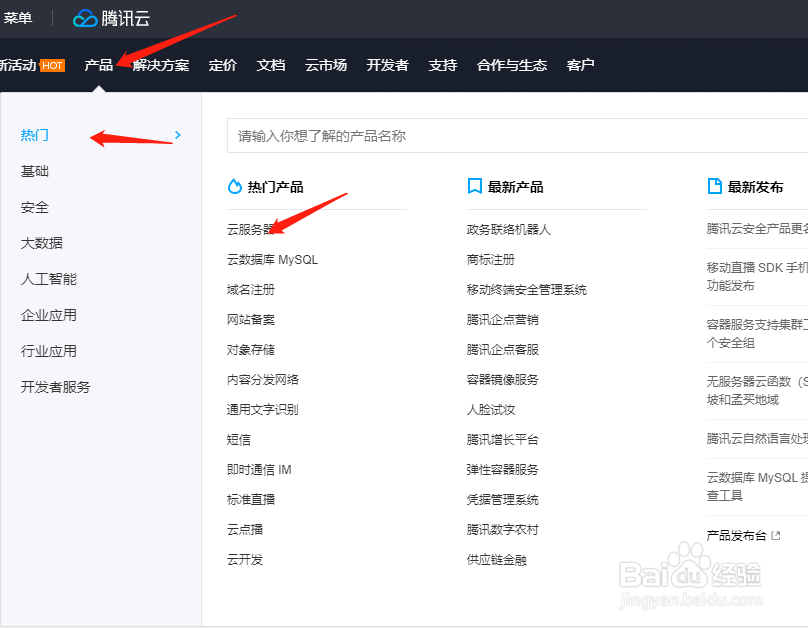Open the 云点播 product link
This screenshot has width=808, height=628.
(x=245, y=529)
